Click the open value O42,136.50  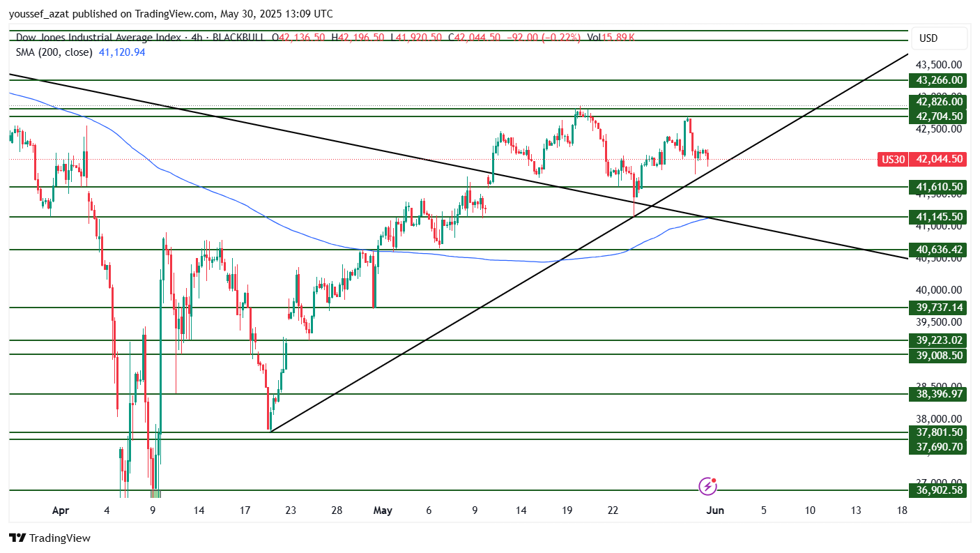pos(298,38)
